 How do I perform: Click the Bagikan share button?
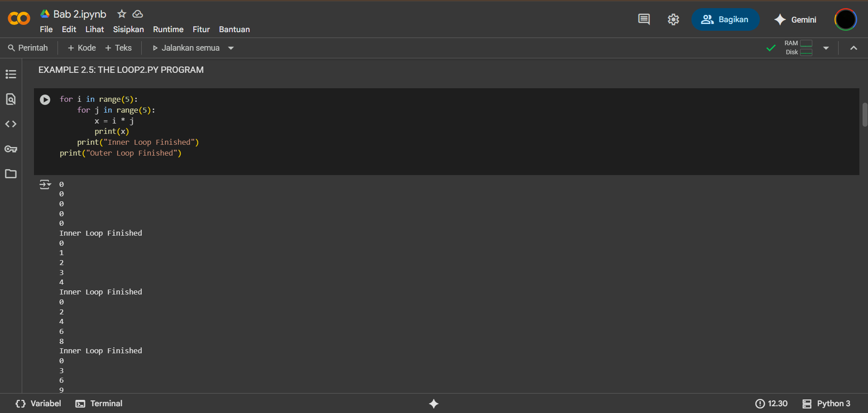(x=725, y=19)
